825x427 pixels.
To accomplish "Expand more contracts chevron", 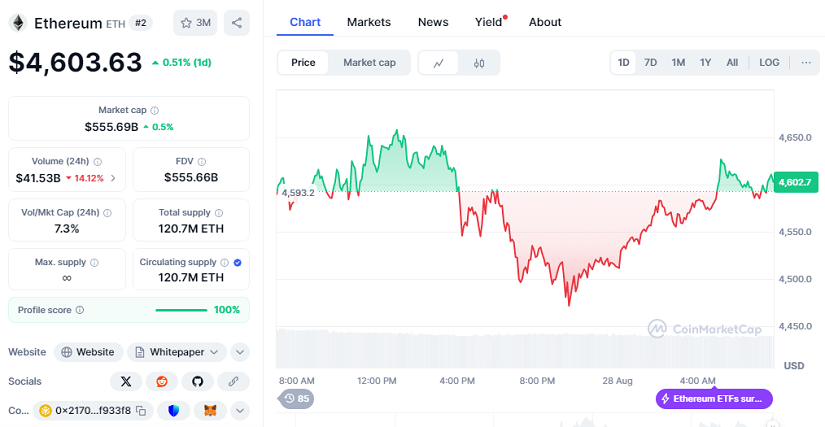I will (240, 410).
